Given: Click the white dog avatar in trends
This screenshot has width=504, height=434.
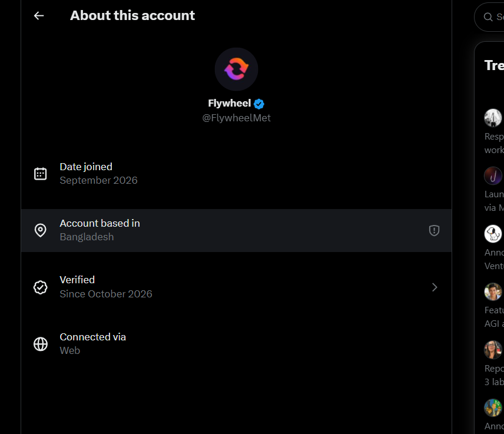Looking at the screenshot, I should click(493, 234).
